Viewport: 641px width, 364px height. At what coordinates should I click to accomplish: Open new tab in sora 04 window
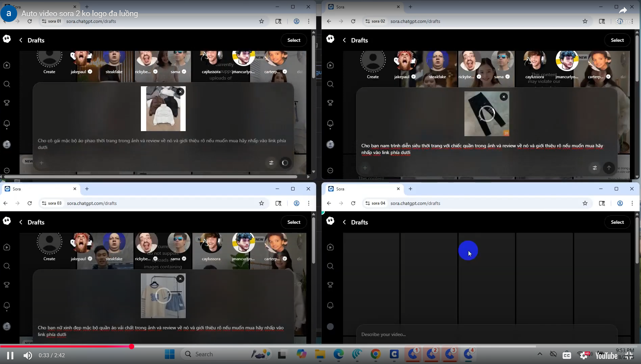(x=410, y=189)
